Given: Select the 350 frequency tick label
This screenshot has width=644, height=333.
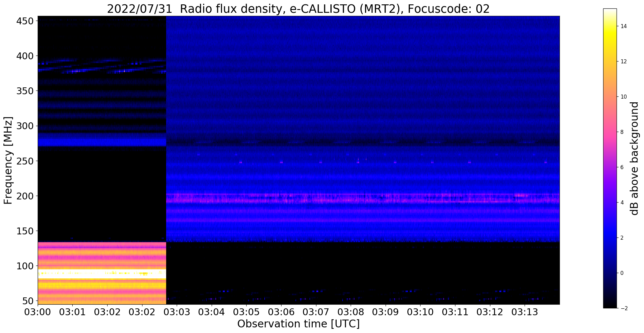Looking at the screenshot, I should coord(25,91).
